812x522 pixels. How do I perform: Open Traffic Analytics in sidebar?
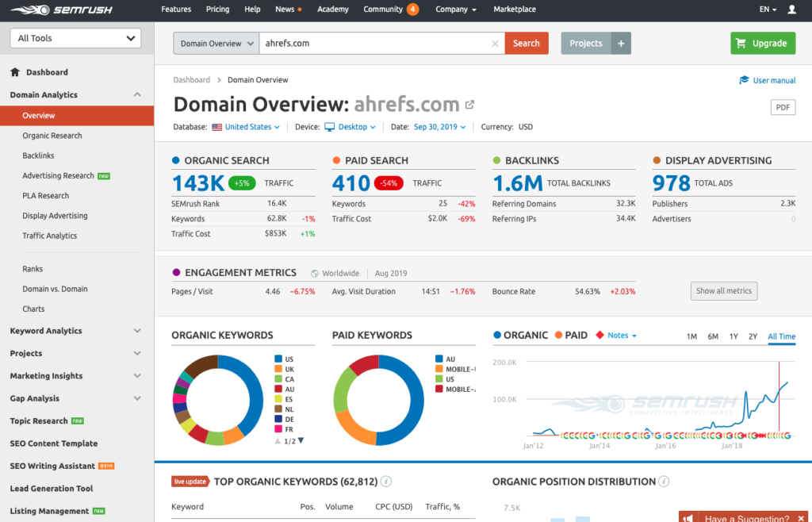50,236
